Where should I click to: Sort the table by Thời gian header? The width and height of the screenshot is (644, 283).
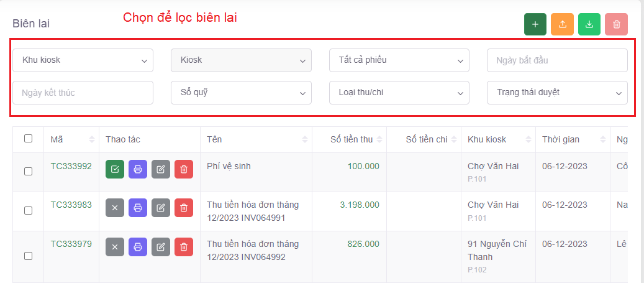tap(561, 139)
